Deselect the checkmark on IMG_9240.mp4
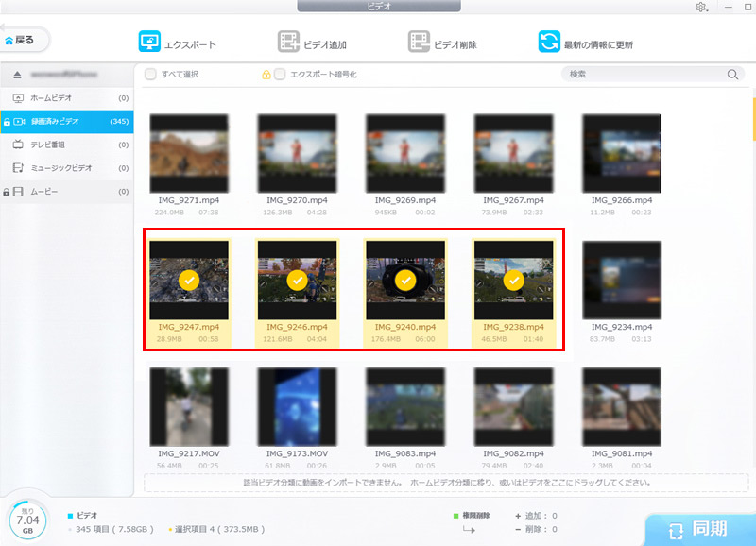Image resolution: width=756 pixels, height=546 pixels. (405, 280)
